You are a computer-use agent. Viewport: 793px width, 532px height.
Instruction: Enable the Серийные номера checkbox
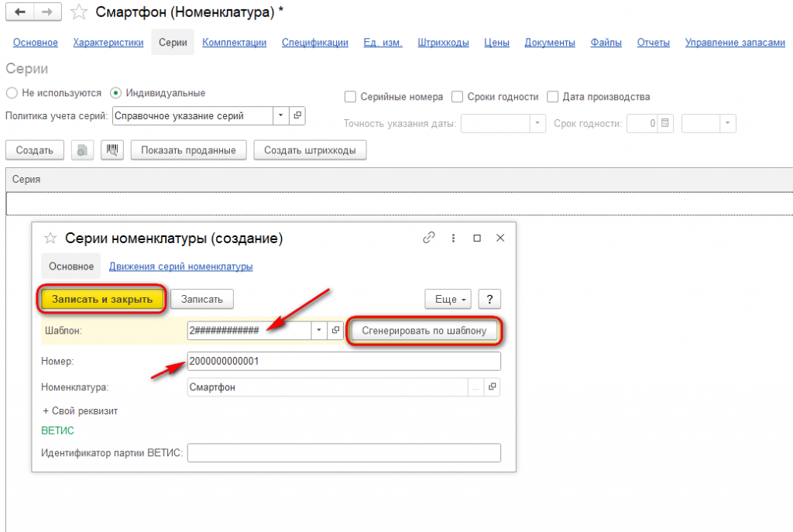coord(350,97)
